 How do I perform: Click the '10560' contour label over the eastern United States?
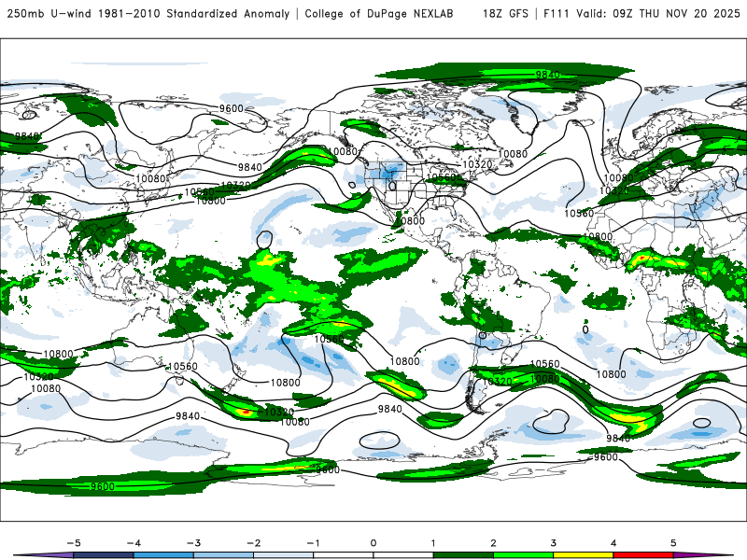(443, 177)
